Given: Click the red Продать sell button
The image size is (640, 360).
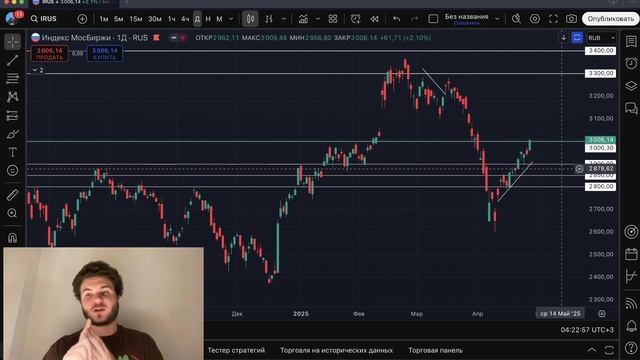Looking at the screenshot, I should [49, 54].
